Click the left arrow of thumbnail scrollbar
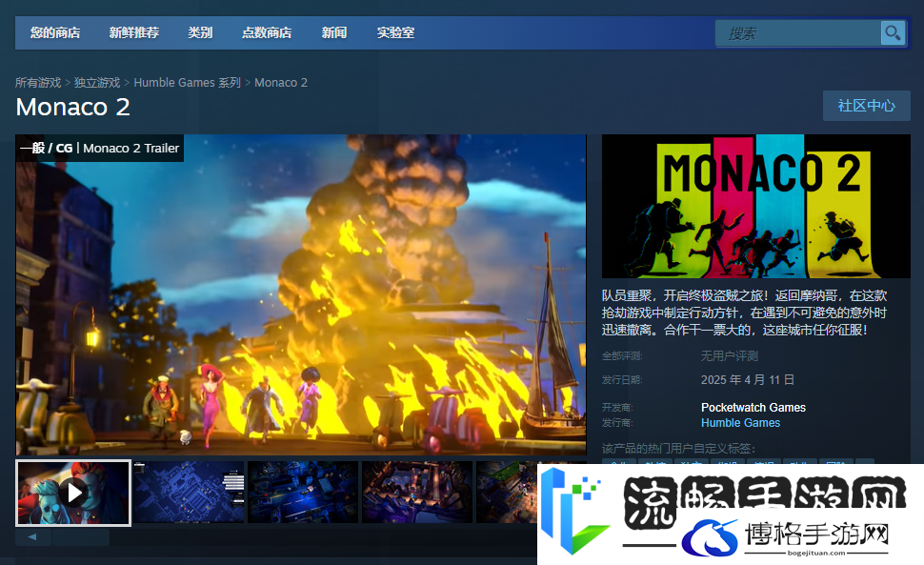This screenshot has width=924, height=565. tap(32, 536)
